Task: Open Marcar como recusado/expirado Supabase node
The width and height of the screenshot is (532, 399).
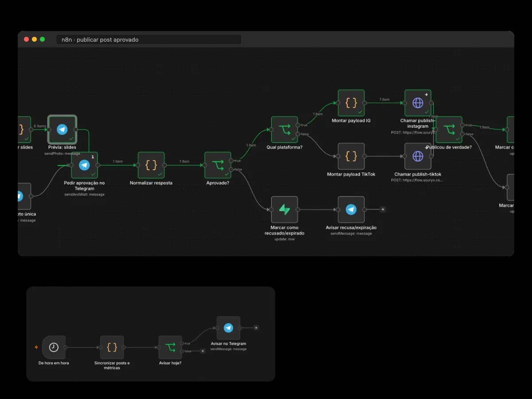Action: 285,209
